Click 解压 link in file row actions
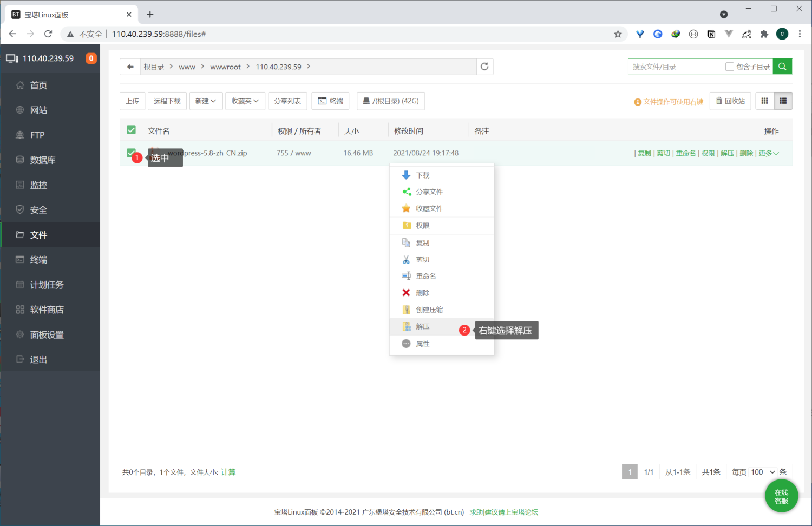 coord(727,153)
